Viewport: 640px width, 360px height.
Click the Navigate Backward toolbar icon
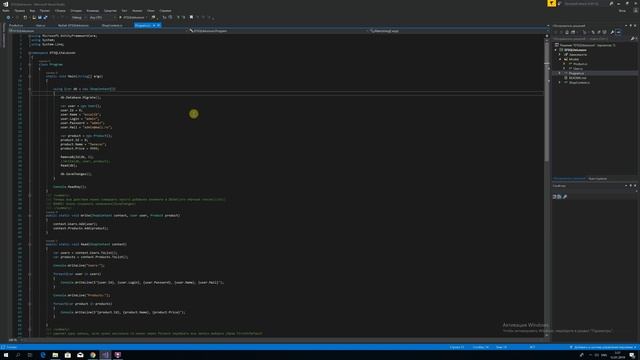8,18
